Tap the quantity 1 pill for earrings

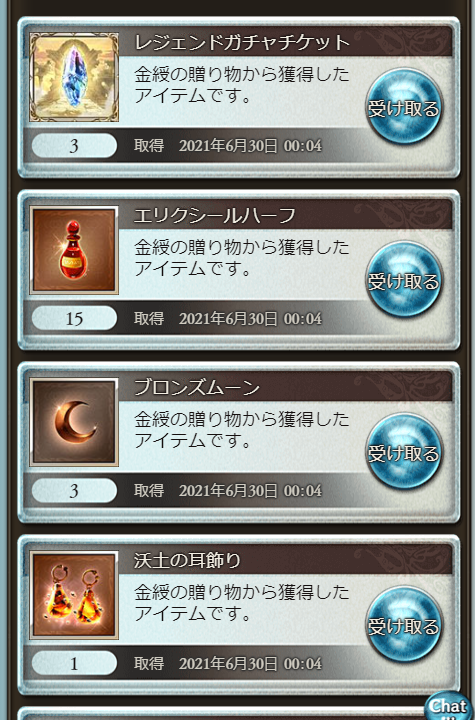pyautogui.click(x=74, y=664)
